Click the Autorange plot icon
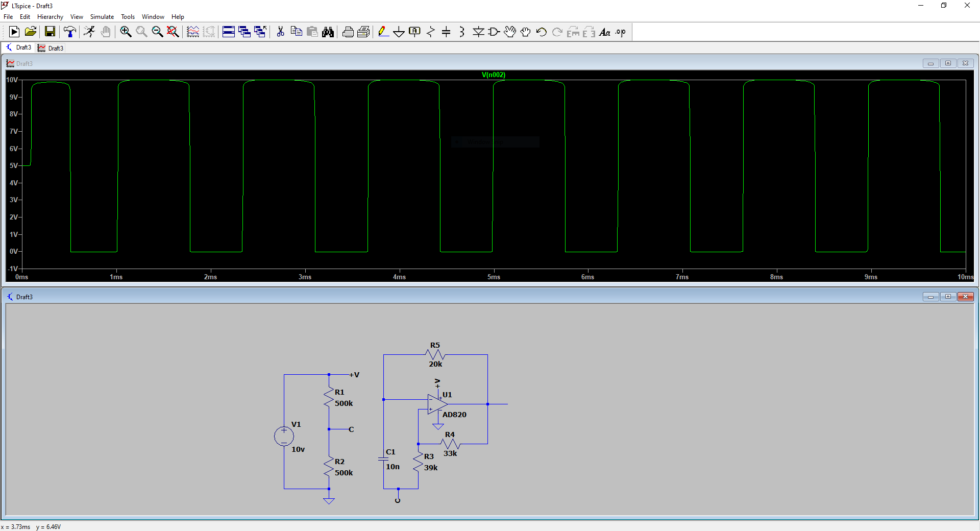 (x=193, y=32)
